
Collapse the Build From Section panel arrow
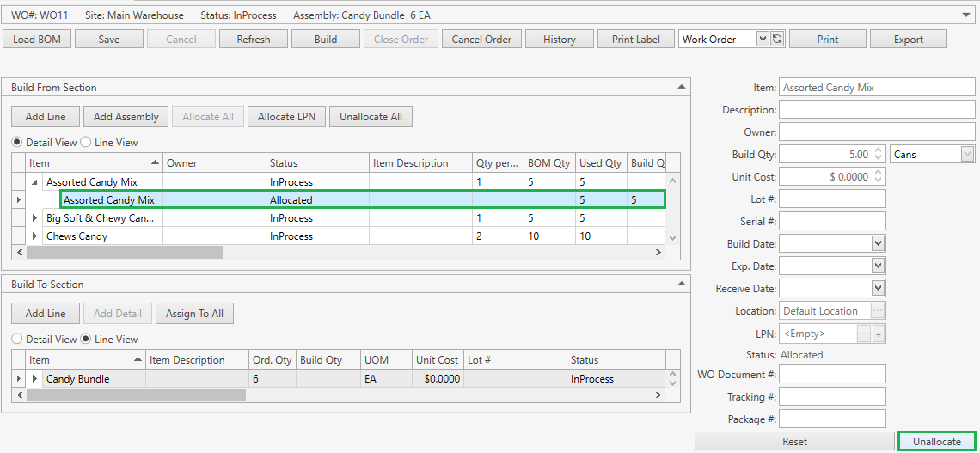(x=681, y=88)
